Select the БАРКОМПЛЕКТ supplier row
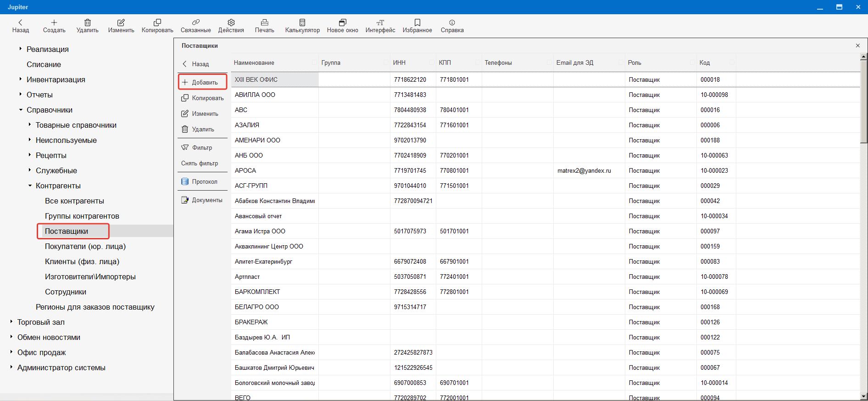The height and width of the screenshot is (401, 868). point(545,292)
